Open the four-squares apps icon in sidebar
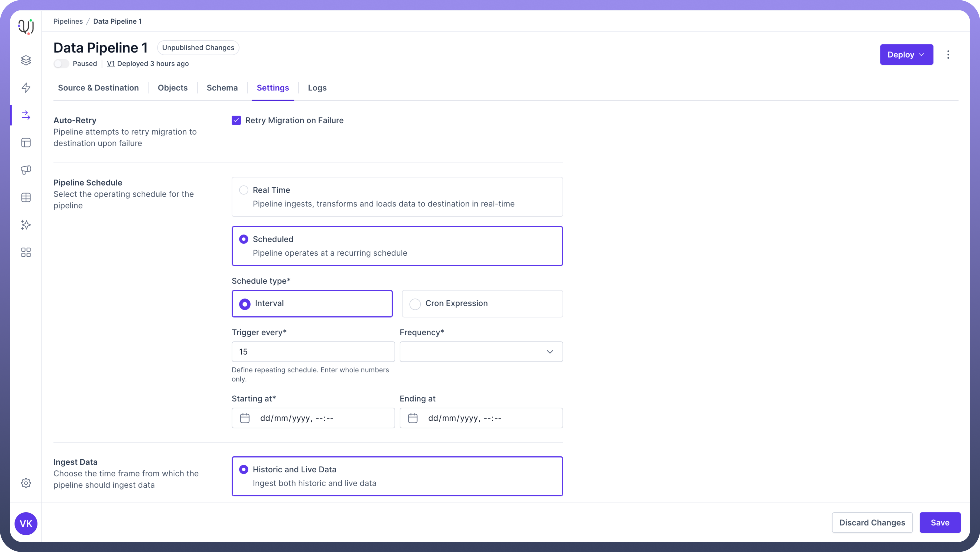Viewport: 980px width, 552px height. [x=26, y=252]
